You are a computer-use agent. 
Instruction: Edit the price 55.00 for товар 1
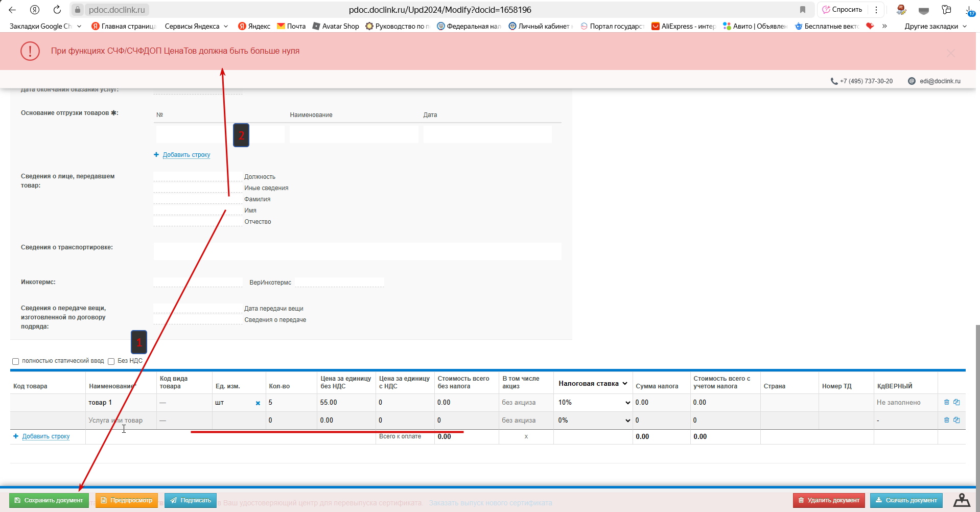pyautogui.click(x=346, y=403)
